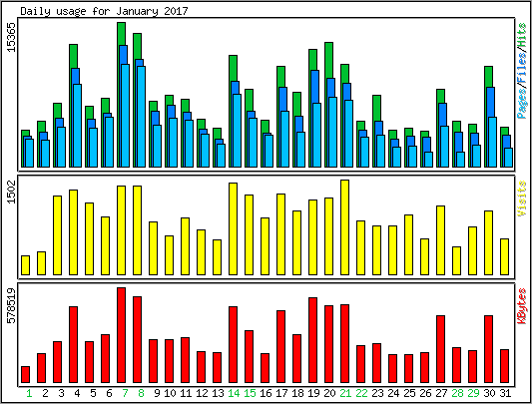Click the green hits bar for day 23
This screenshot has width=532, height=404.
(x=376, y=108)
